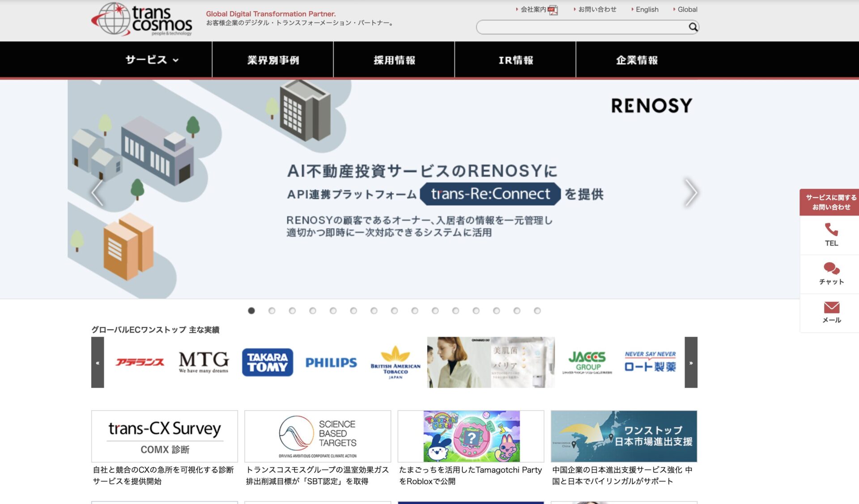Read article about SBT認定 取得
The image size is (859, 504).
click(x=317, y=475)
